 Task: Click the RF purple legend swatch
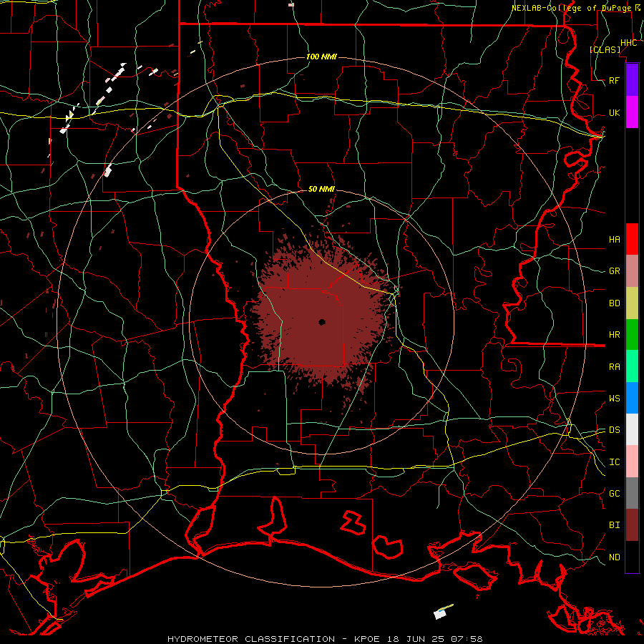pyautogui.click(x=632, y=80)
